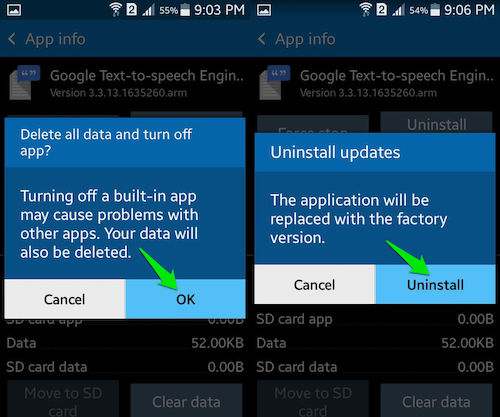Tap the back chevron on right App info header
Screen dimensions: 500x417
tap(262, 39)
